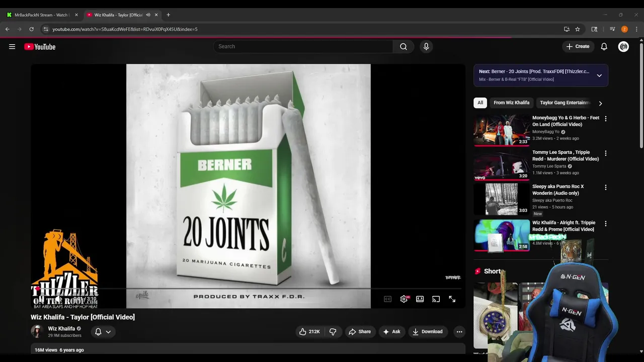644x362 pixels.
Task: Click the Create button
Action: [x=578, y=47]
